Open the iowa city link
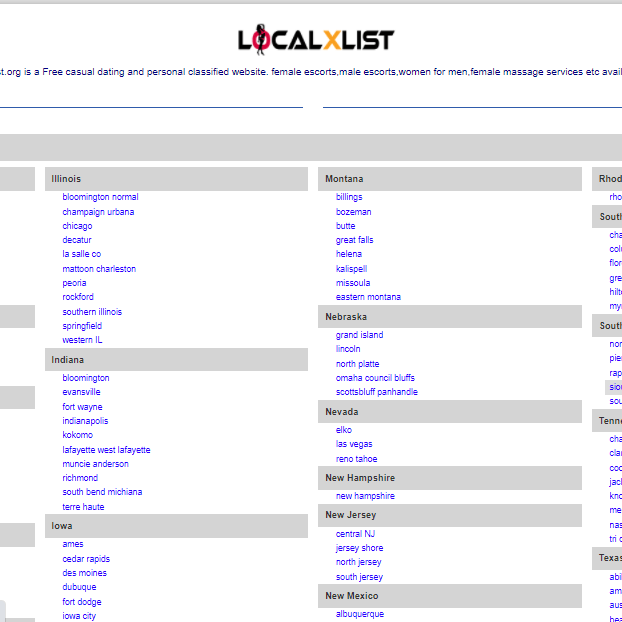This screenshot has width=622, height=622. pyautogui.click(x=79, y=616)
